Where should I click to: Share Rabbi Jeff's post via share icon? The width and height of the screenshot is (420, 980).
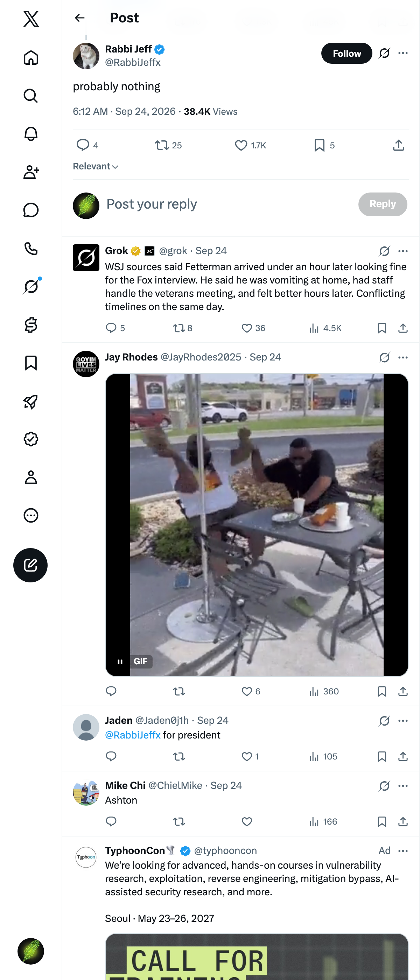398,145
